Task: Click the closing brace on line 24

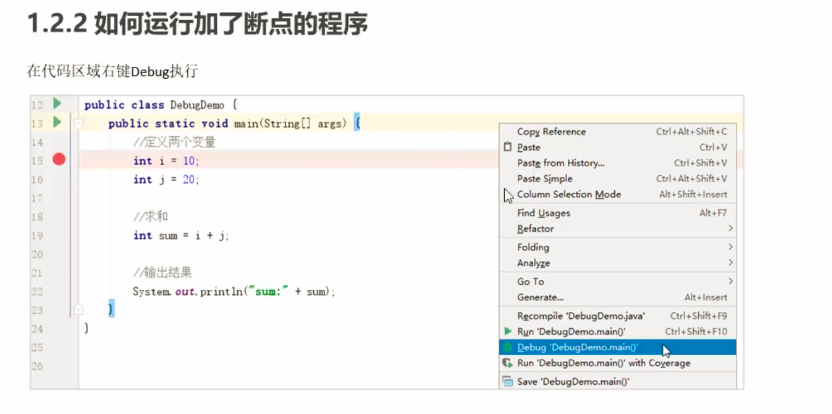Action: click(86, 329)
